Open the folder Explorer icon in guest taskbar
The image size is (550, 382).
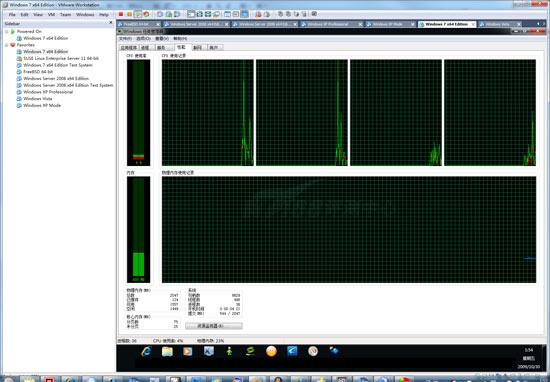click(167, 351)
